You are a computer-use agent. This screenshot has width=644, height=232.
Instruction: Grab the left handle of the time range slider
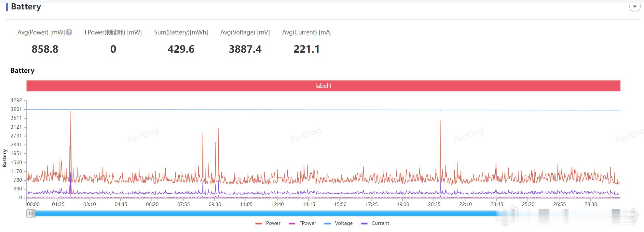tap(31, 213)
